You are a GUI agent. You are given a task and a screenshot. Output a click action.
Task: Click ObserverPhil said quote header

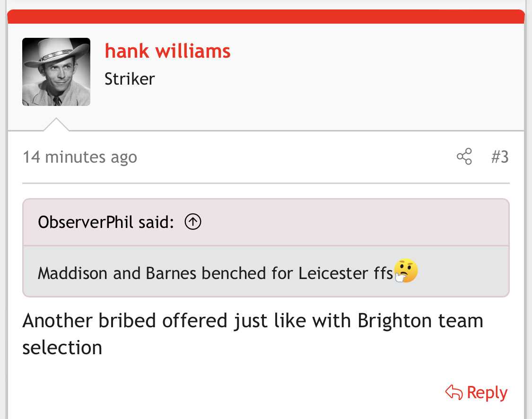point(266,222)
